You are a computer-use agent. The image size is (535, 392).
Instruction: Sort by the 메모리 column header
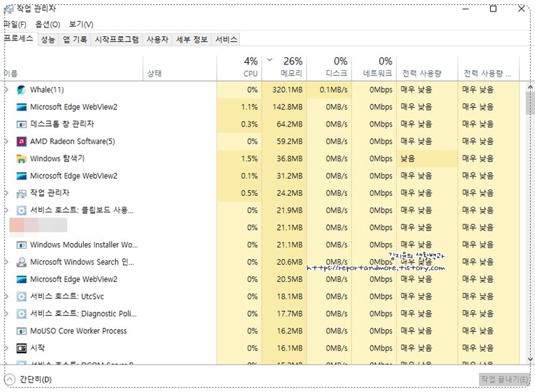coord(285,67)
